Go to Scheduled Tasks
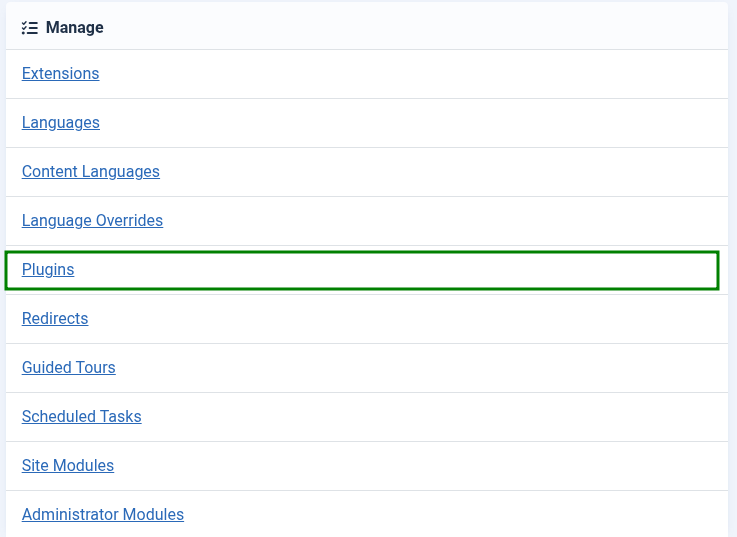 [82, 417]
